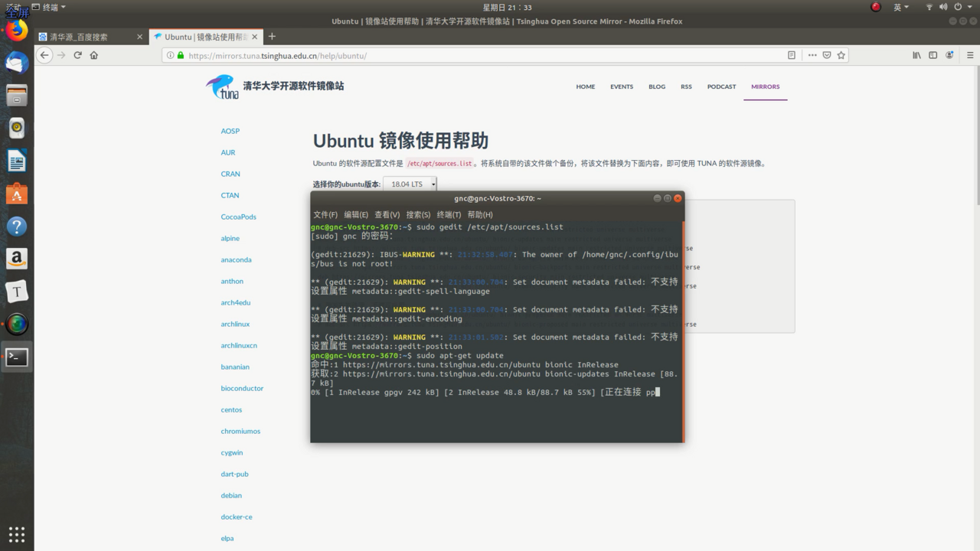Go to the Firefox home page
980x551 pixels.
coord(93,55)
